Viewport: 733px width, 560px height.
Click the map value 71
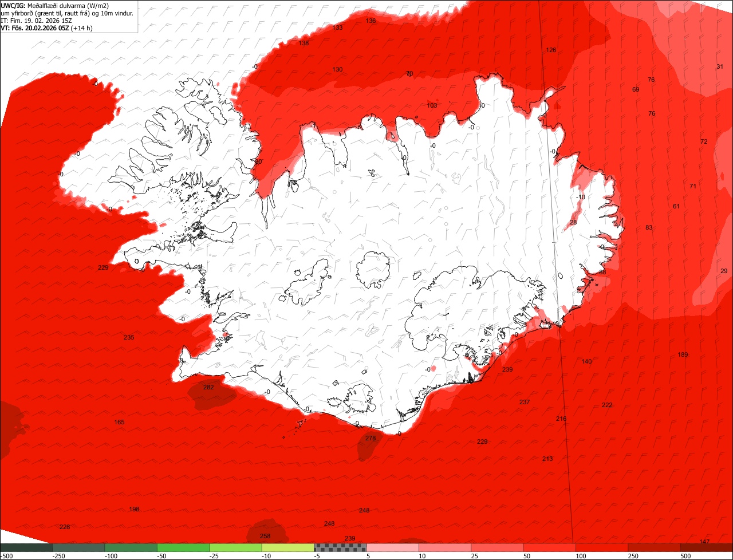pyautogui.click(x=693, y=187)
